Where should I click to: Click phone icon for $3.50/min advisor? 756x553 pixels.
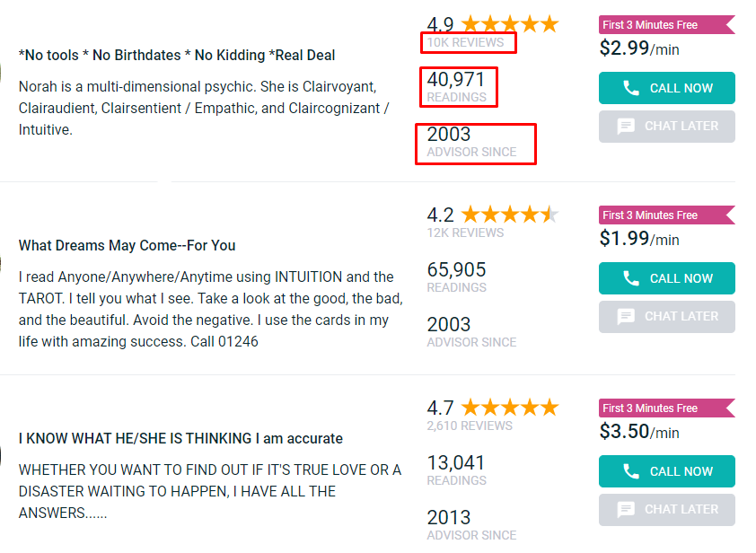tap(630, 471)
